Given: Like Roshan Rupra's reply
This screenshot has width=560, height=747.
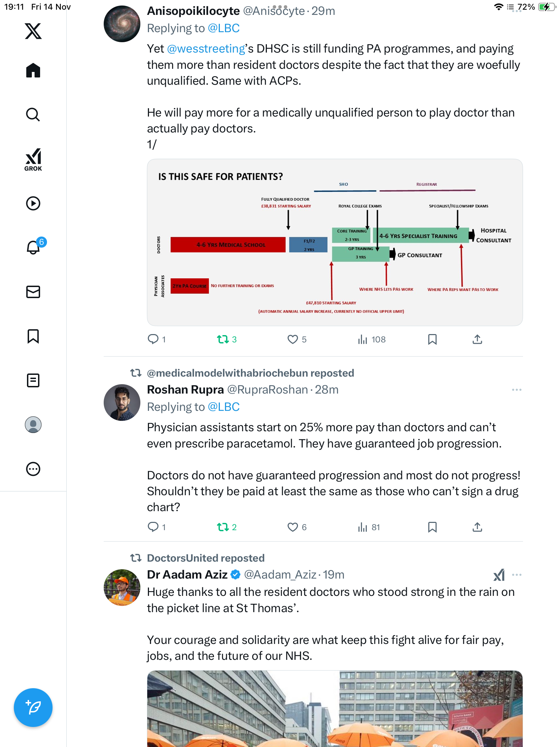Looking at the screenshot, I should pos(293,527).
